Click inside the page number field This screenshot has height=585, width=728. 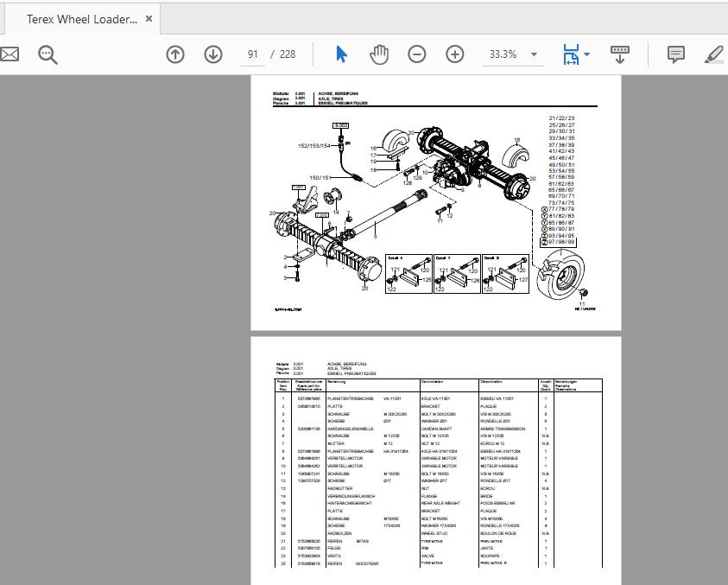[251, 54]
